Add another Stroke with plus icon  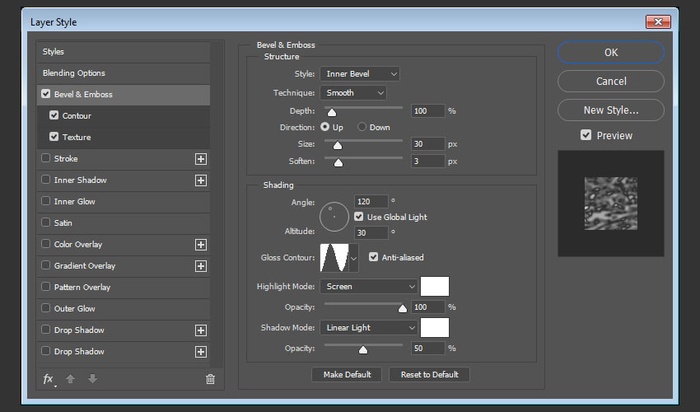click(x=200, y=159)
